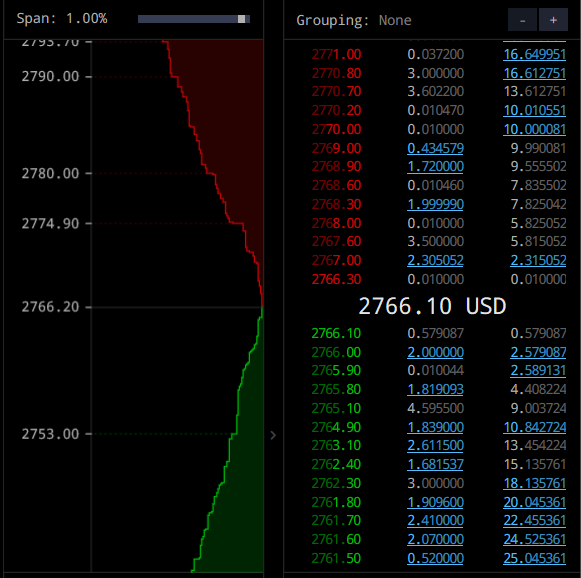Click the minus grouping button
This screenshot has height=578, width=581.
point(522,20)
